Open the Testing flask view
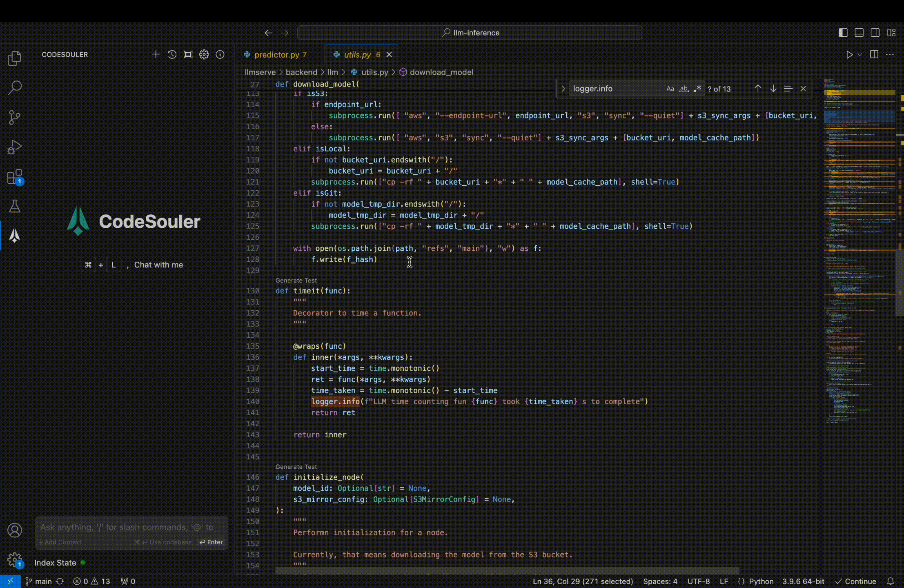904x588 pixels. click(x=15, y=206)
